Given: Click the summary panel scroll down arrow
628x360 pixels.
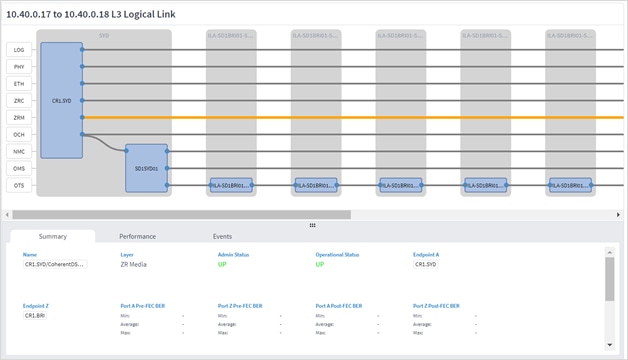Looking at the screenshot, I should click(x=610, y=345).
